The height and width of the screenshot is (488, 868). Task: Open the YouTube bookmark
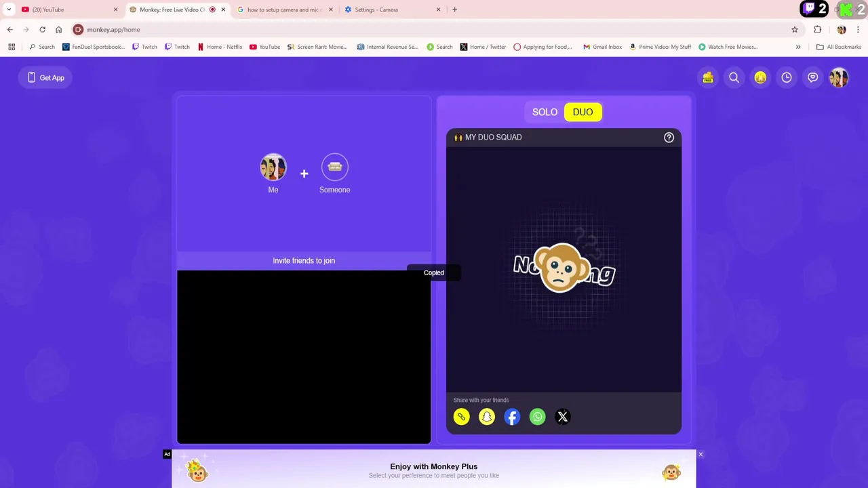[264, 47]
